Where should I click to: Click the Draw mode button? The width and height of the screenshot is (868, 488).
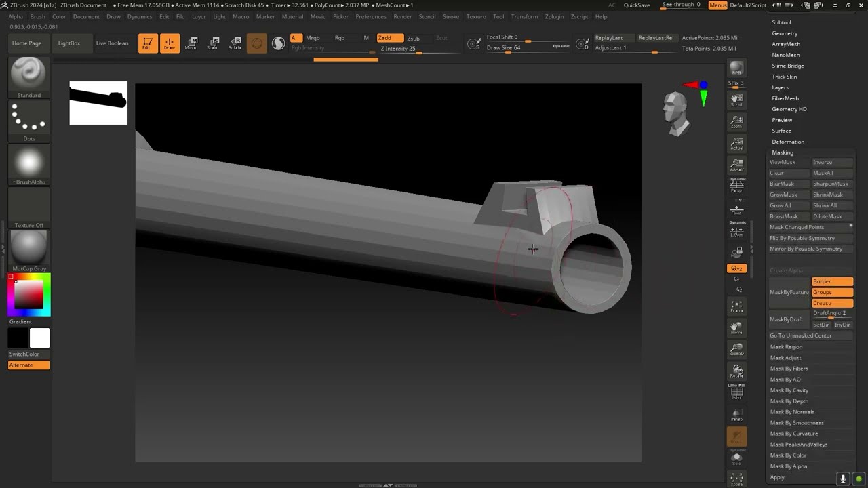tap(170, 43)
